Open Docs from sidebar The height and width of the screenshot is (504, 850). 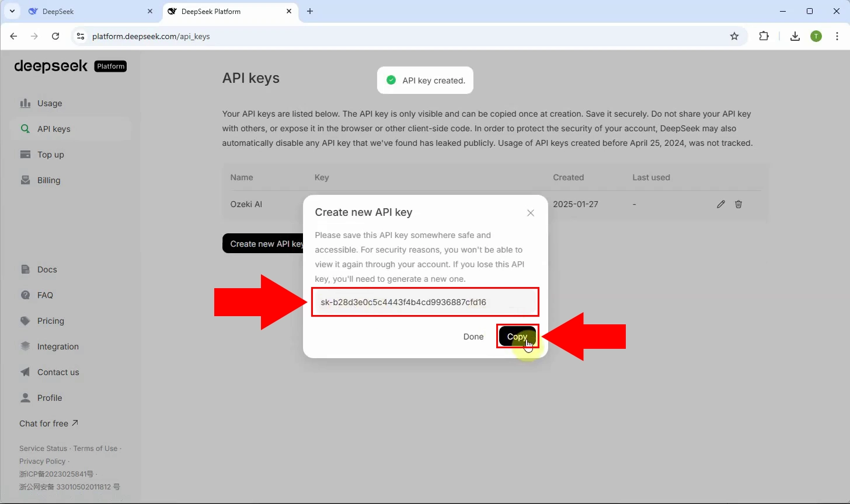pyautogui.click(x=71, y=269)
